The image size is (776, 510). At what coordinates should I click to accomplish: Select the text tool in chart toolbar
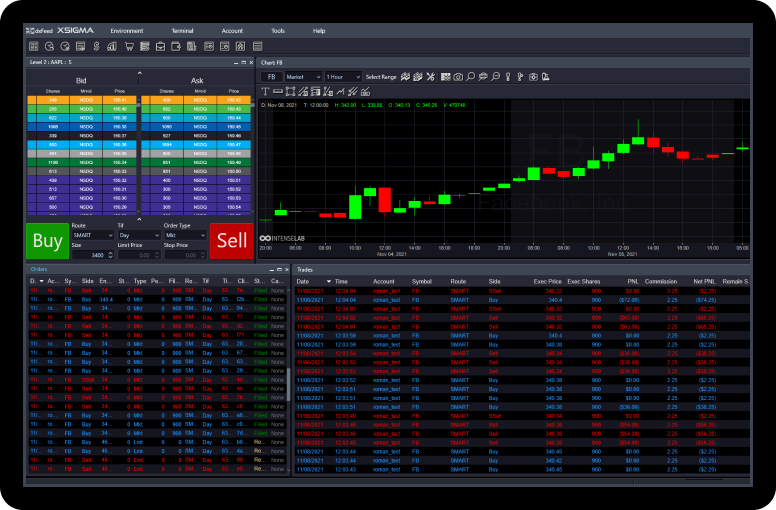coord(265,92)
